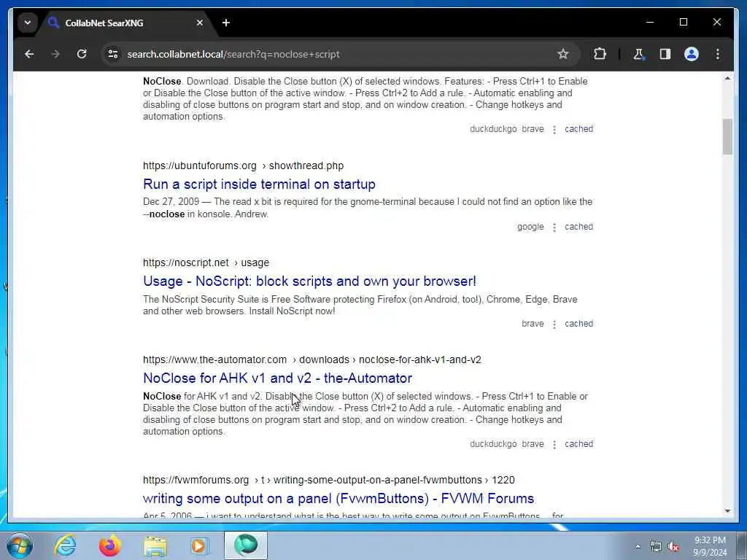
Task: Expand more options for noscript.net result
Action: click(x=554, y=324)
